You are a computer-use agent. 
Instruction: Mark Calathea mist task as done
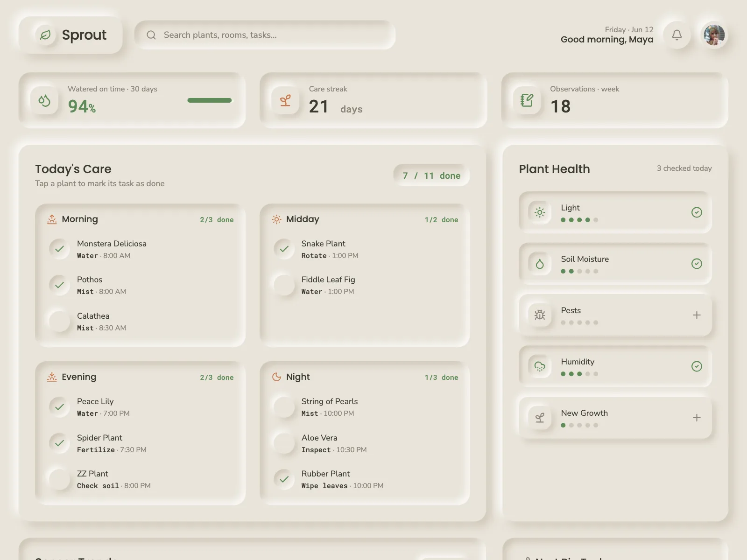(x=60, y=322)
